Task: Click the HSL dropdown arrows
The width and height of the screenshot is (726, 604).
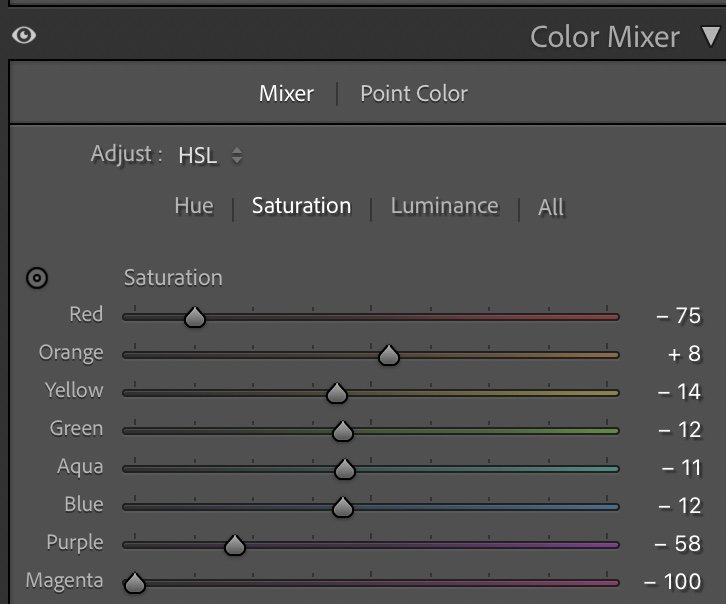Action: 237,156
